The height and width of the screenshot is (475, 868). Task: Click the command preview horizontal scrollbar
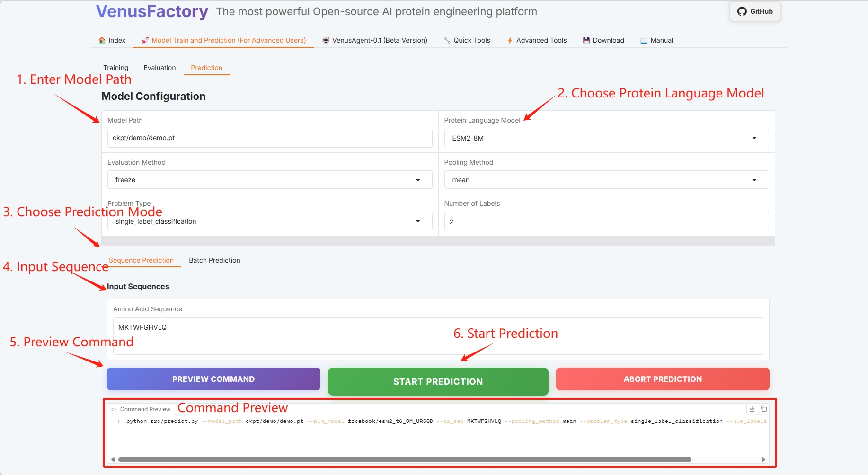(405, 459)
